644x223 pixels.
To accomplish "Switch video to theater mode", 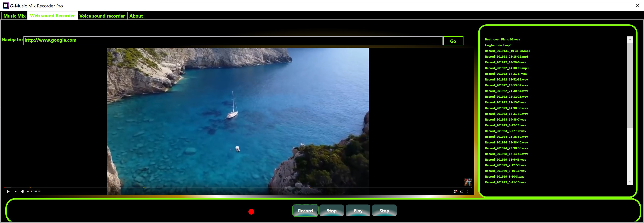I will [x=462, y=192].
